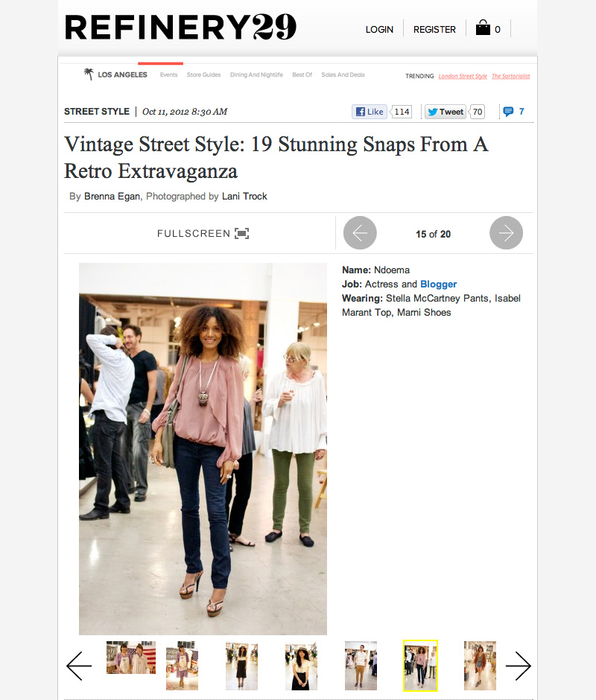The width and height of the screenshot is (596, 700).
Task: Click the Facebook Like button
Action: click(x=370, y=112)
